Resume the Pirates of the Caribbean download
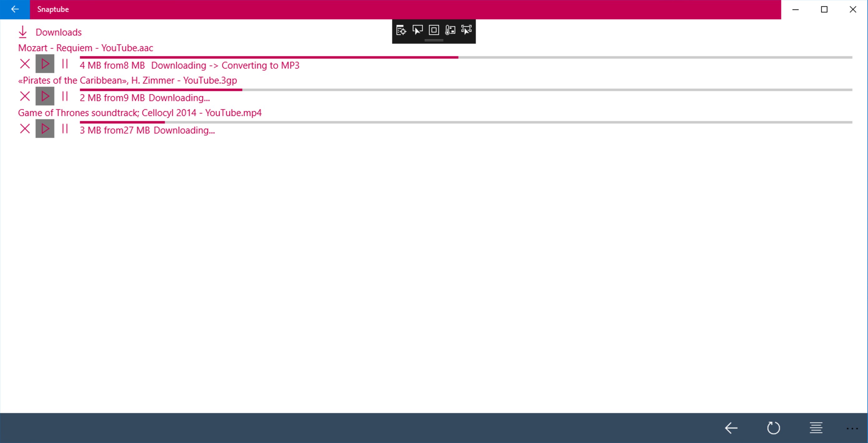This screenshot has width=868, height=443. coord(45,96)
